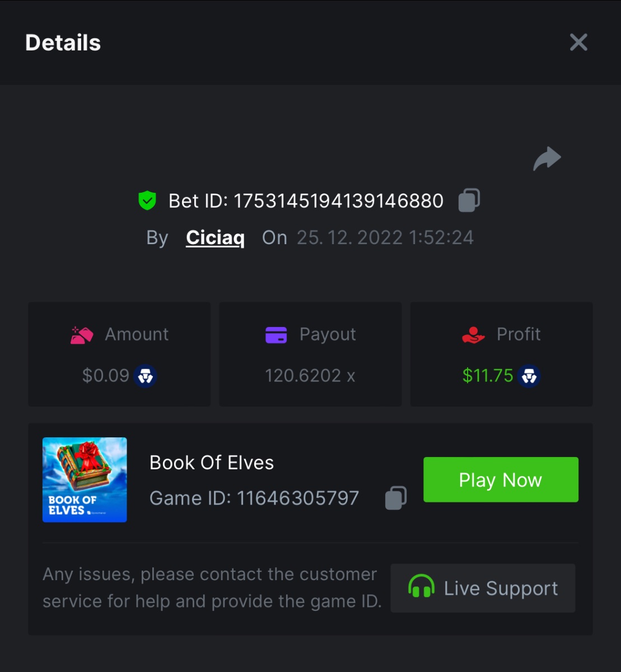Copy the Bet ID
This screenshot has height=672, width=621.
[x=469, y=200]
